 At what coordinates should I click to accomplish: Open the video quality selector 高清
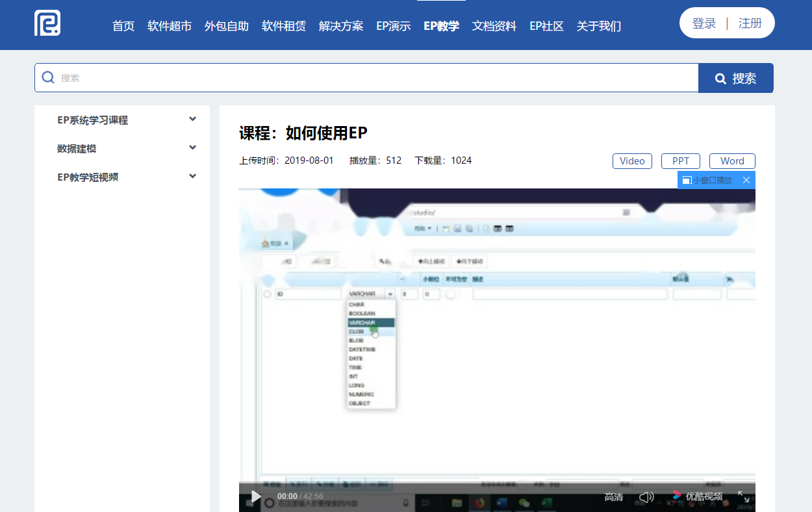pos(613,497)
